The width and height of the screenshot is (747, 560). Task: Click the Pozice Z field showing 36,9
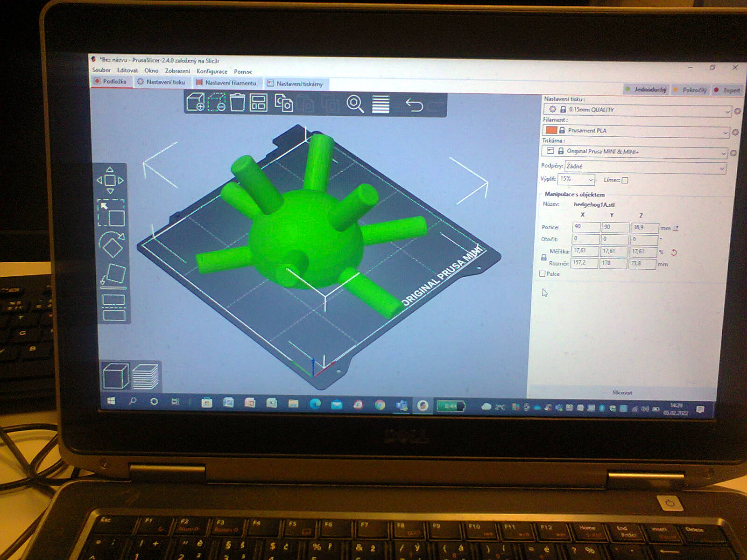645,228
